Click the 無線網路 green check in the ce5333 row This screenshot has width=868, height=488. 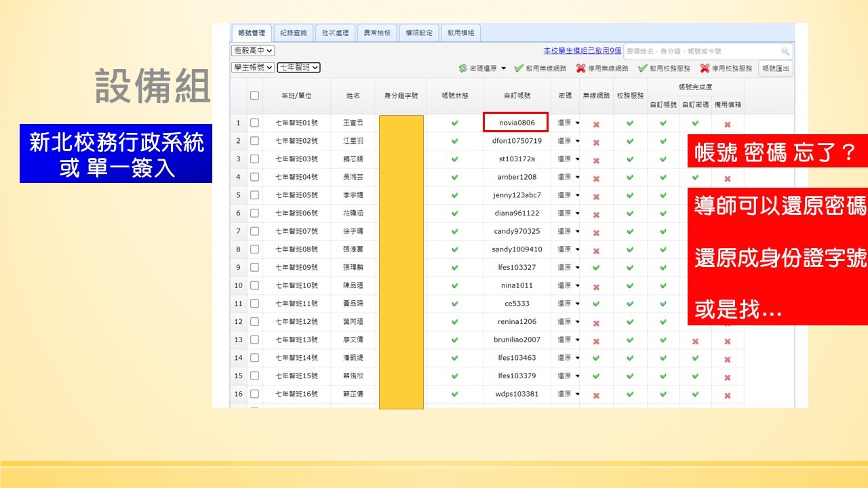click(x=596, y=304)
